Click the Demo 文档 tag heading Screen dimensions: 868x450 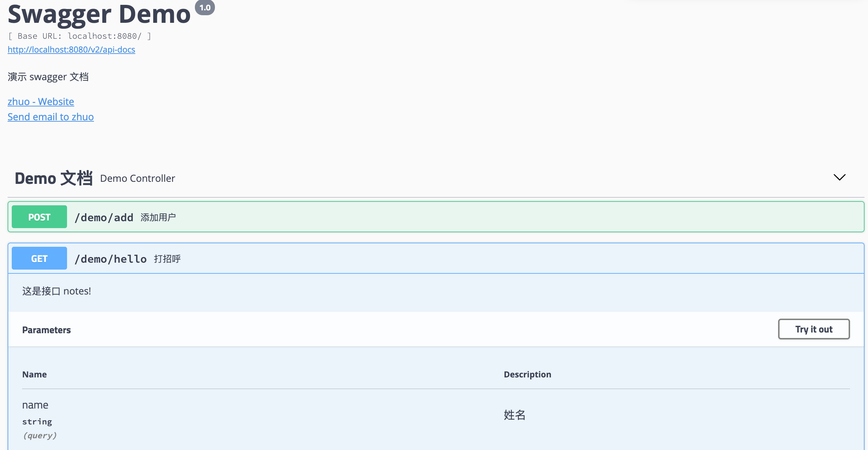pos(54,178)
